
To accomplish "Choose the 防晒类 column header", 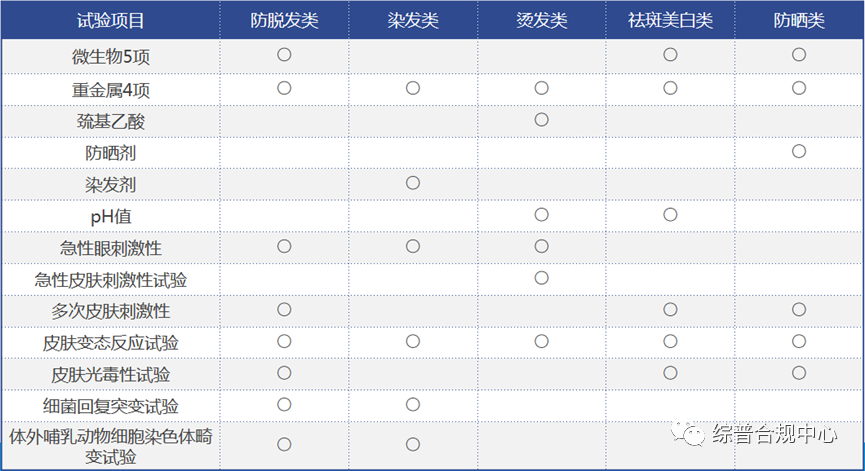I will (799, 20).
